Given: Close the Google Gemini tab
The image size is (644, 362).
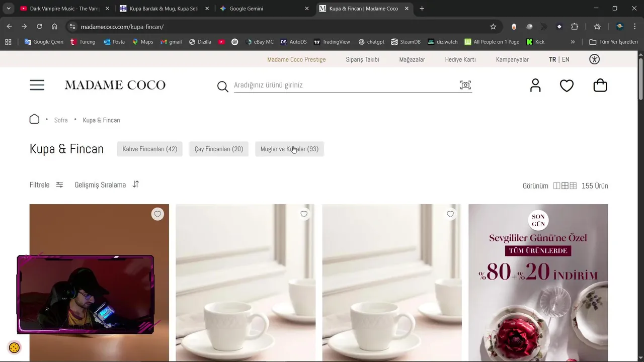Looking at the screenshot, I should 307,9.
